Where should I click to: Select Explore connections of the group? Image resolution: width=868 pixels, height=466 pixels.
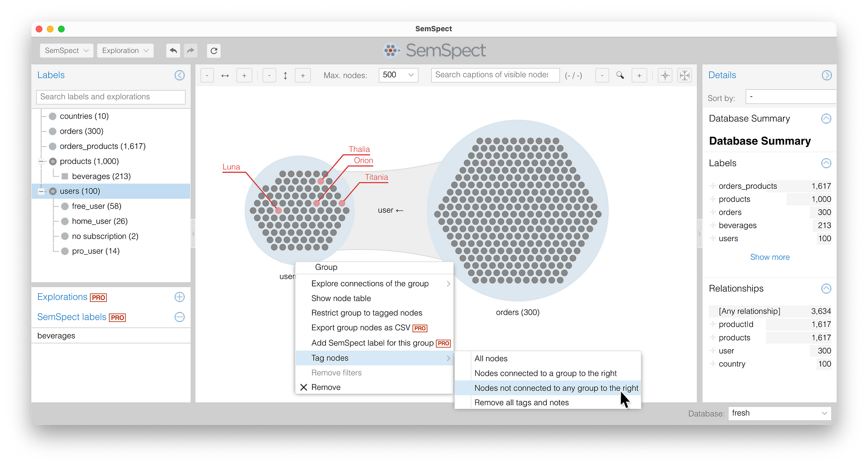pos(375,284)
